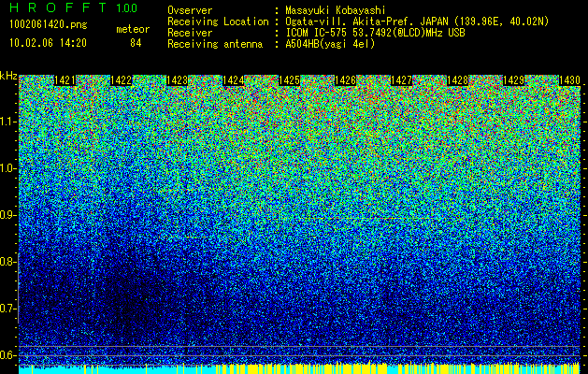
Task: Click the A504HB(yagi 4el) antenna text
Action: tap(330, 44)
